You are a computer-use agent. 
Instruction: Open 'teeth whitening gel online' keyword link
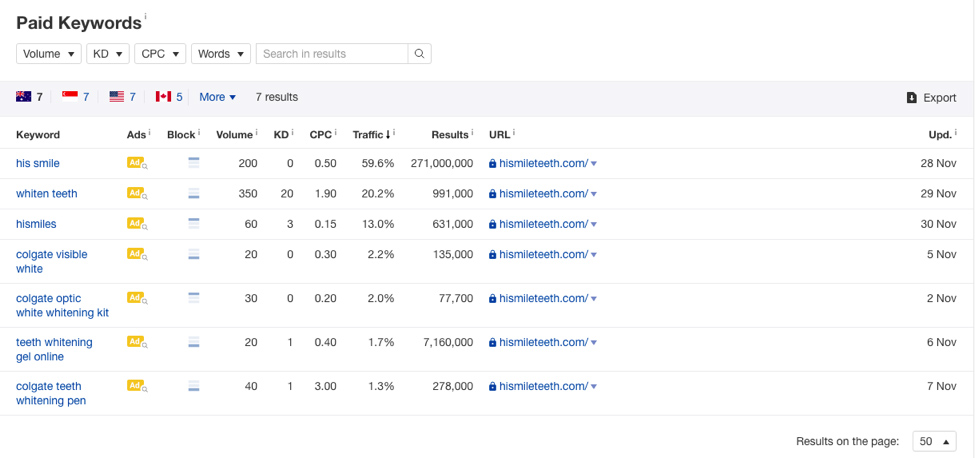54,349
